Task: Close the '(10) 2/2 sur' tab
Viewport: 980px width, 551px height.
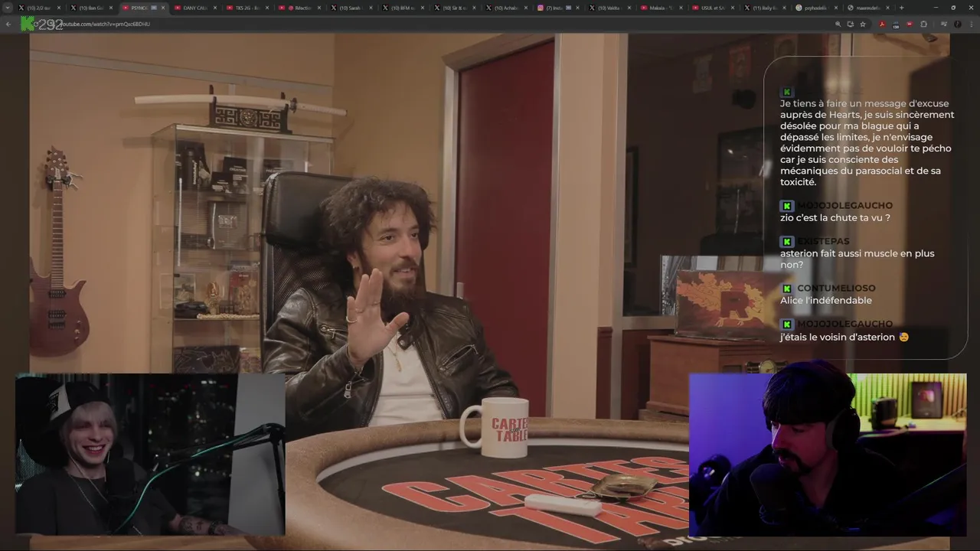Action: 60,8
